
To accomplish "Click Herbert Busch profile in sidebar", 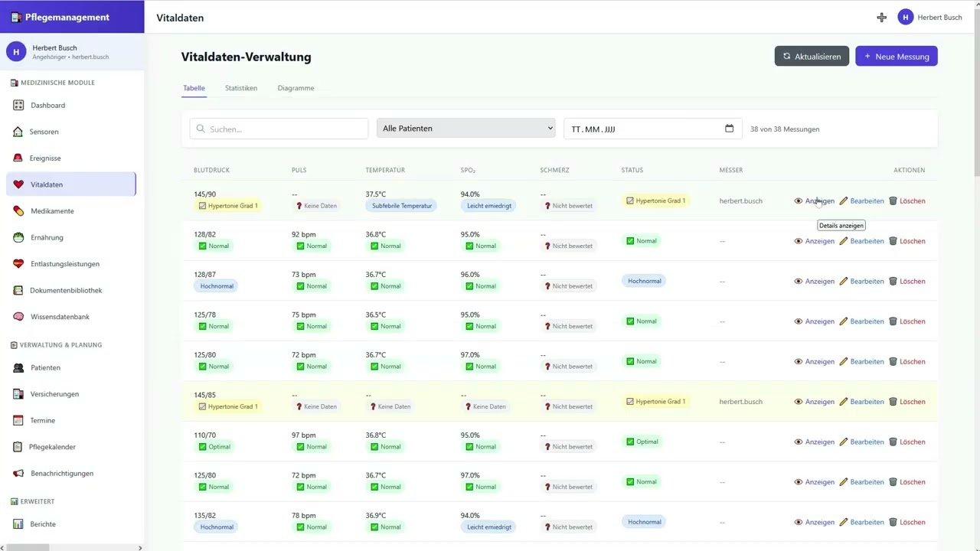I will [x=72, y=52].
